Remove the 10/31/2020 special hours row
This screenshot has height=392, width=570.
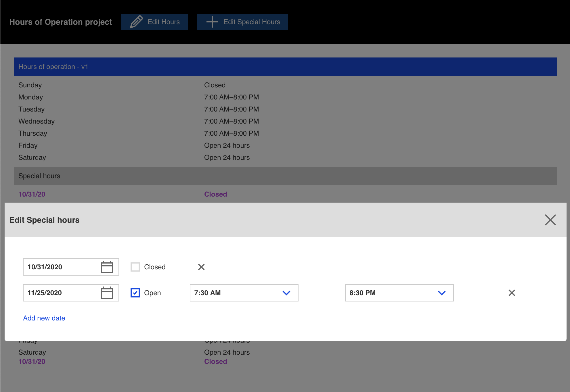[201, 267]
